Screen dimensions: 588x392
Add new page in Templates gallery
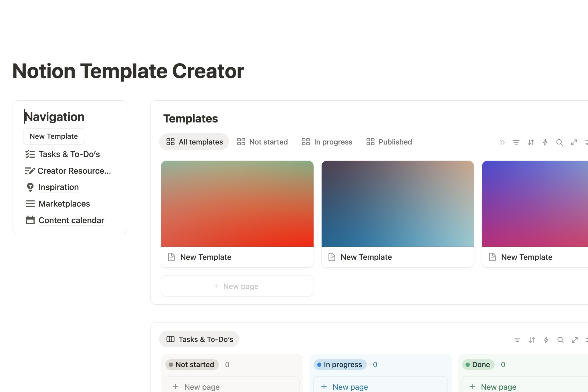(x=237, y=286)
